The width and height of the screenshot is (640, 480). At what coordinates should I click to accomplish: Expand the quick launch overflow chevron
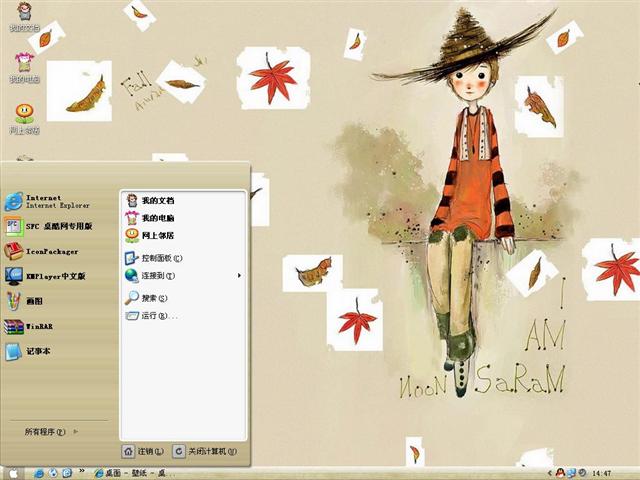pos(82,471)
